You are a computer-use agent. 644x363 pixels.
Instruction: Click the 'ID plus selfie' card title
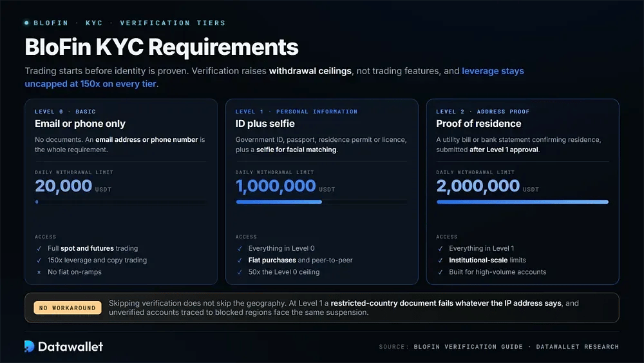pos(265,124)
